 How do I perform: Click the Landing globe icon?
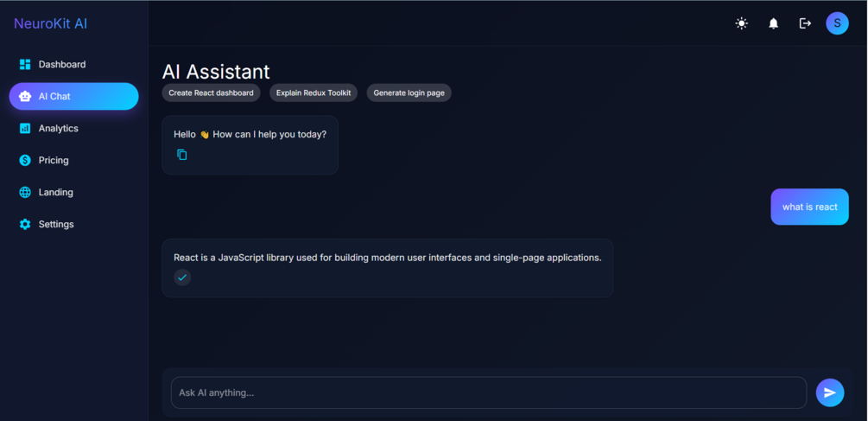click(x=25, y=192)
